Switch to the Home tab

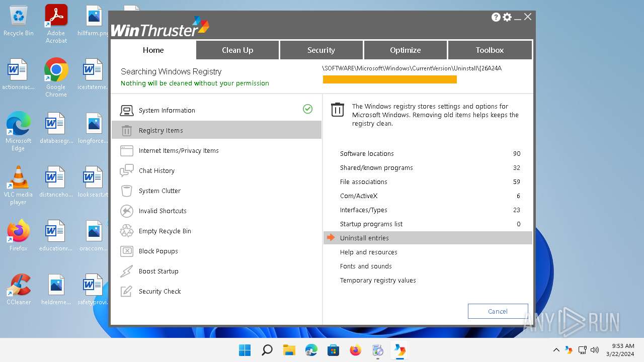153,50
